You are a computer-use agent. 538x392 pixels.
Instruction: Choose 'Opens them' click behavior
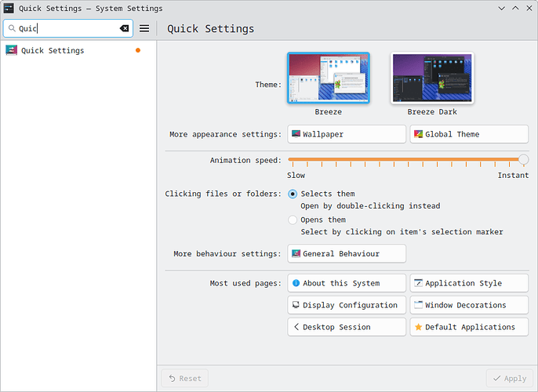click(293, 220)
